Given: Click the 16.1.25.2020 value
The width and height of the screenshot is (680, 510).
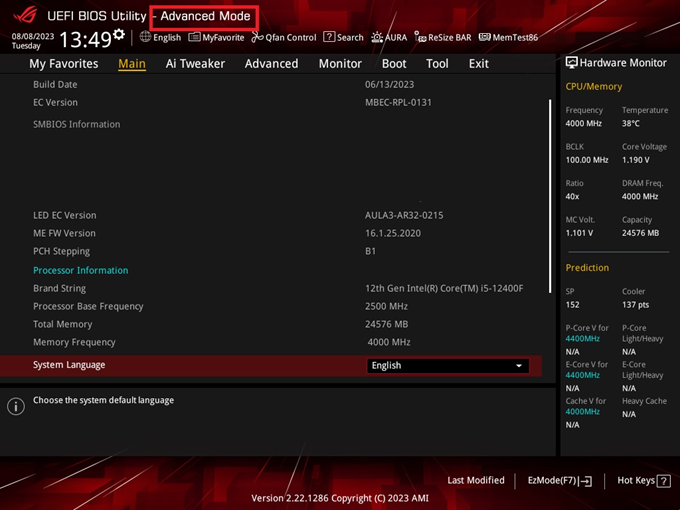Looking at the screenshot, I should pyautogui.click(x=393, y=233).
